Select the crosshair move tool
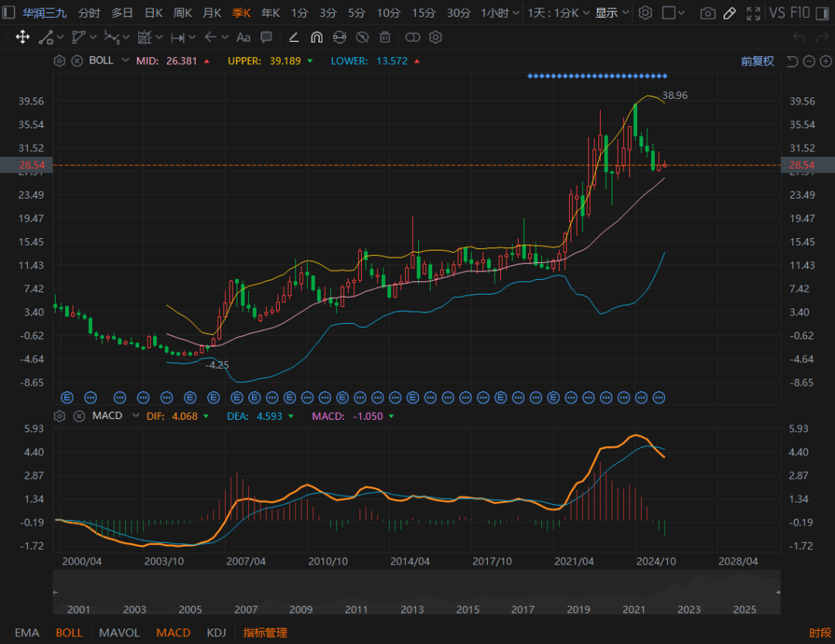Image resolution: width=835 pixels, height=644 pixels. pyautogui.click(x=22, y=37)
